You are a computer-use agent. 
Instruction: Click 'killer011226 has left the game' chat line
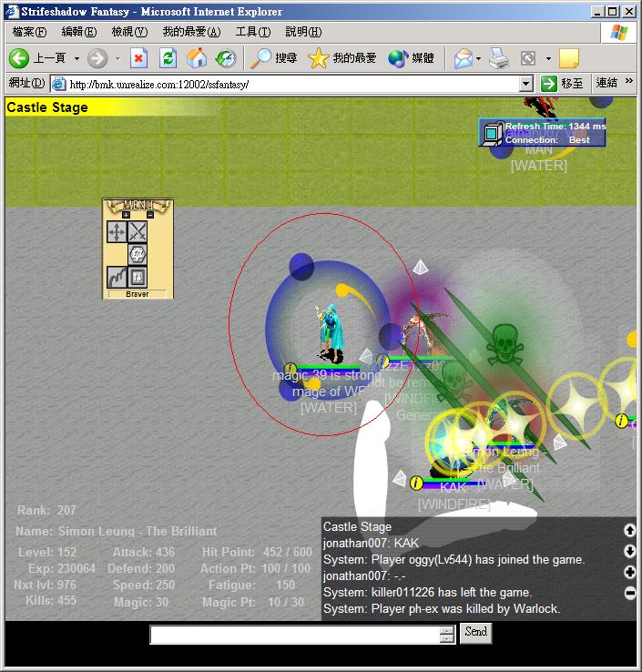tap(427, 592)
